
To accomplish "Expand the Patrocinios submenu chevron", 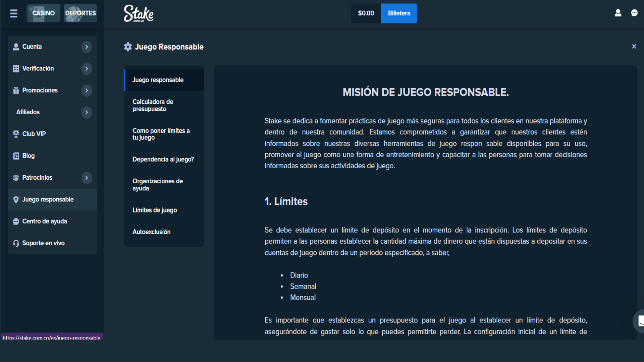I will [87, 178].
